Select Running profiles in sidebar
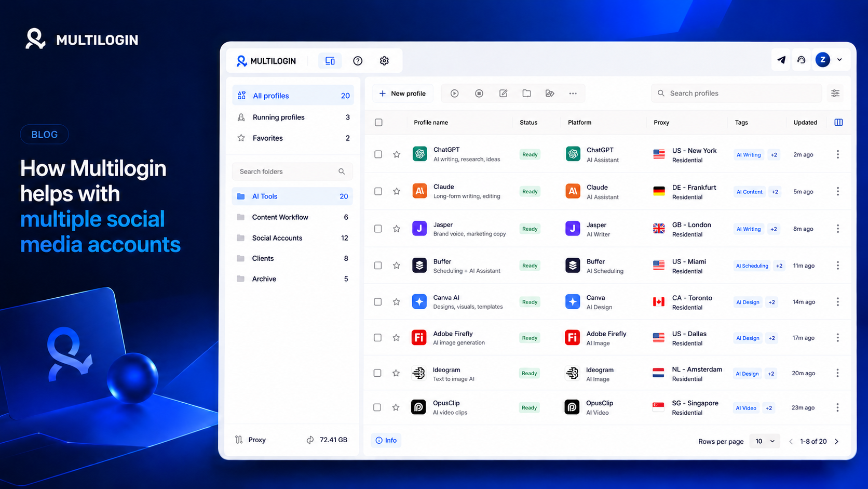 pyautogui.click(x=293, y=117)
